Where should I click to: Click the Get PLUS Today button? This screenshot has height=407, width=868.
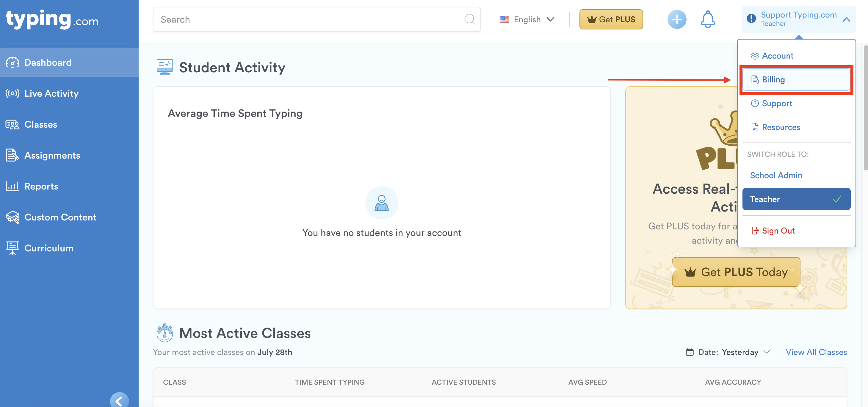coord(736,272)
